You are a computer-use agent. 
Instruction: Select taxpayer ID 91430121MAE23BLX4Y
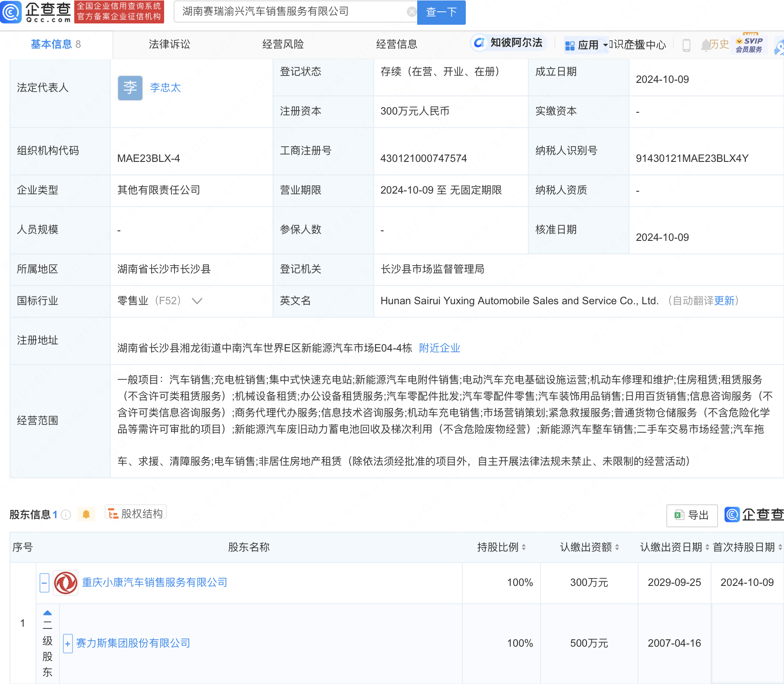[x=692, y=158]
